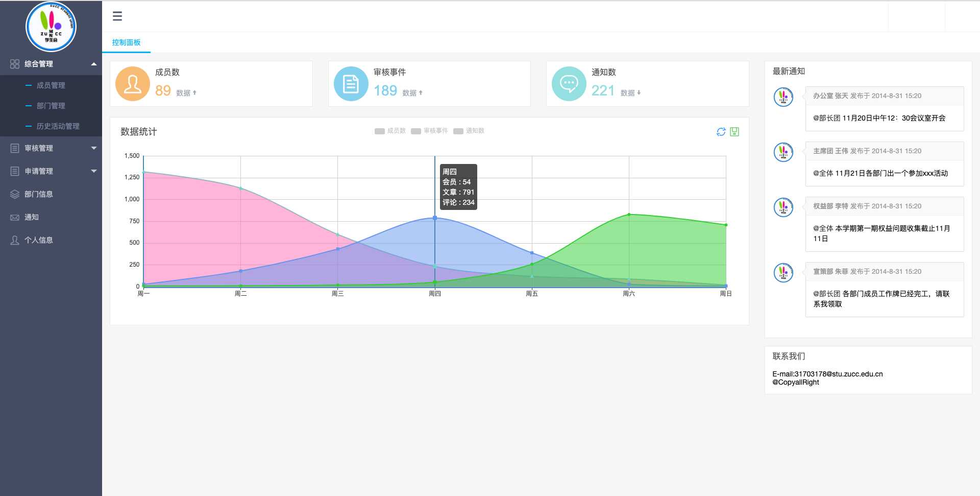Click the 综合管理 menu label
The width and height of the screenshot is (980, 496).
[39, 64]
